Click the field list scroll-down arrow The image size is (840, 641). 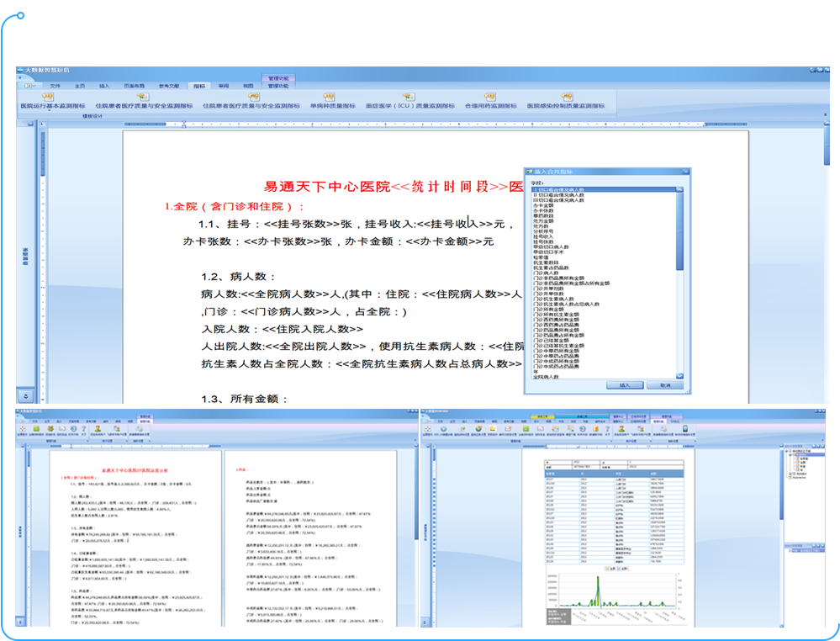679,376
